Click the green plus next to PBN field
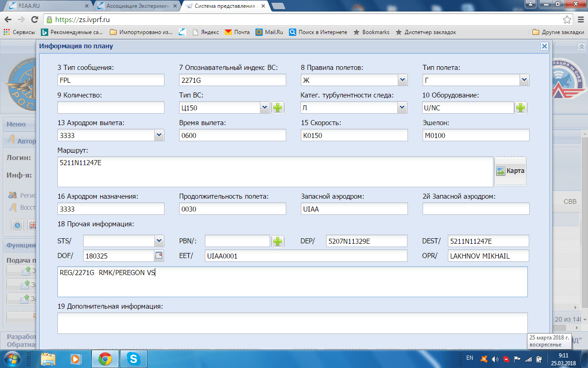This screenshot has height=368, width=588. 278,241
